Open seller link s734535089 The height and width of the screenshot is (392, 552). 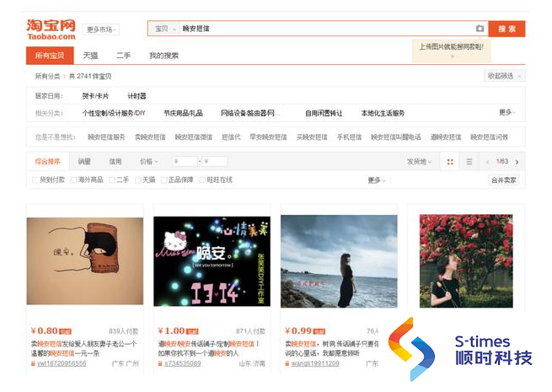182,363
